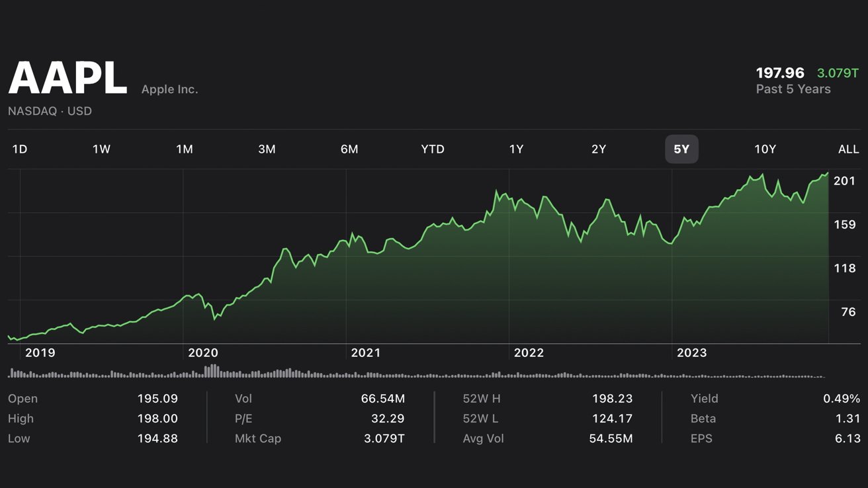Click the Apple Inc. company name
Viewport: 868px width, 488px height.
pyautogui.click(x=169, y=89)
